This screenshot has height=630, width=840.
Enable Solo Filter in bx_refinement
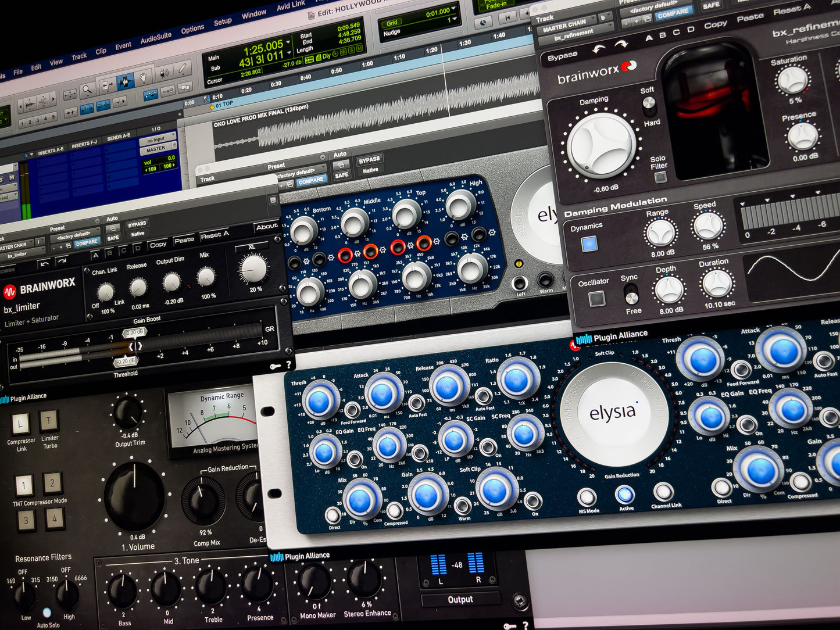click(x=660, y=177)
